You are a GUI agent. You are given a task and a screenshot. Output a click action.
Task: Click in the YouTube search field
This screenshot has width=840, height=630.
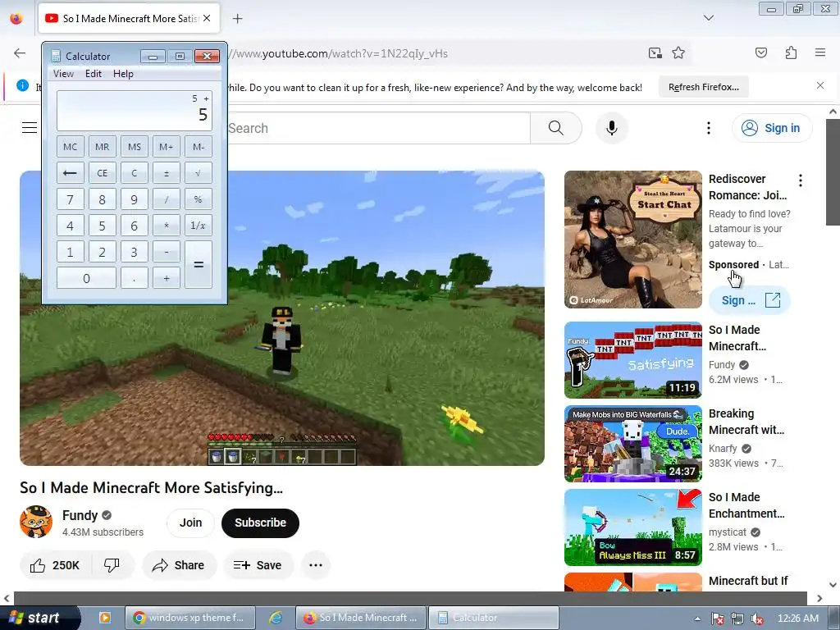click(377, 128)
